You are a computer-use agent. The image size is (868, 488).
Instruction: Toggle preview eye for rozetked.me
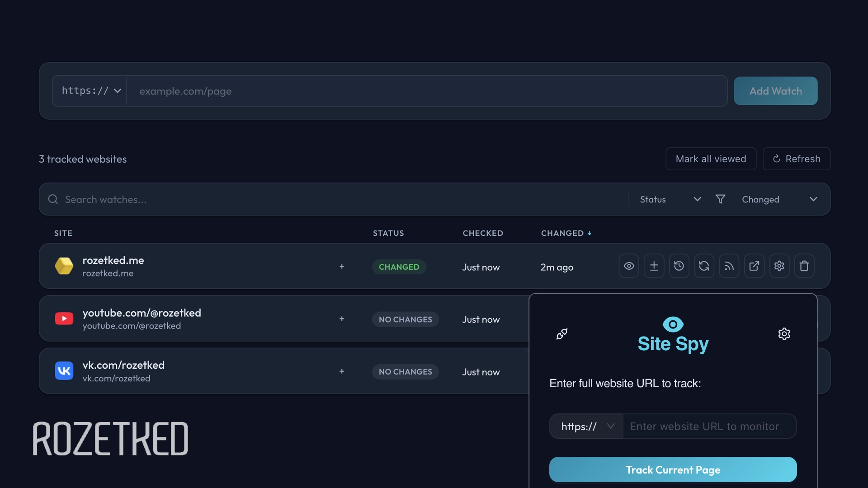629,266
